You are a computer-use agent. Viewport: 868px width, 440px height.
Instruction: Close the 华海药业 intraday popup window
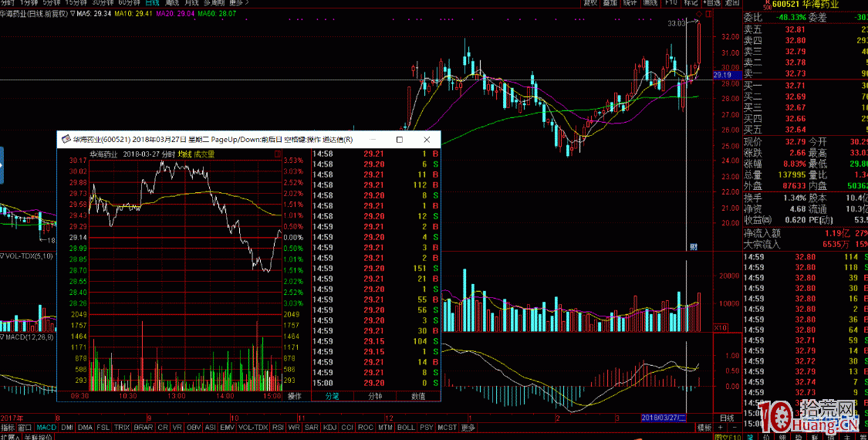click(427, 140)
